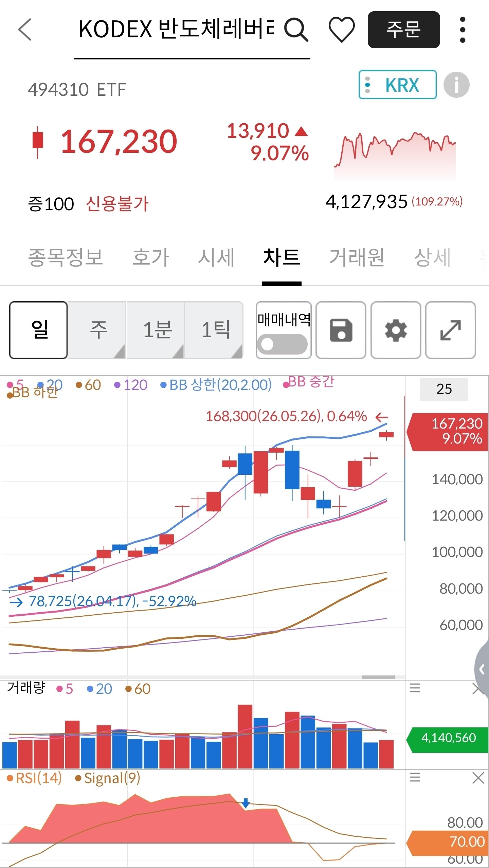This screenshot has width=489, height=868.
Task: Open chart settings gear icon
Action: [x=396, y=330]
